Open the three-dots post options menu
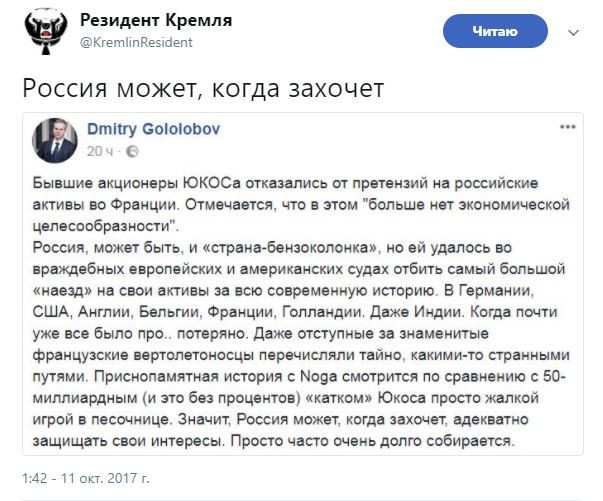This screenshot has height=501, width=603. click(567, 128)
